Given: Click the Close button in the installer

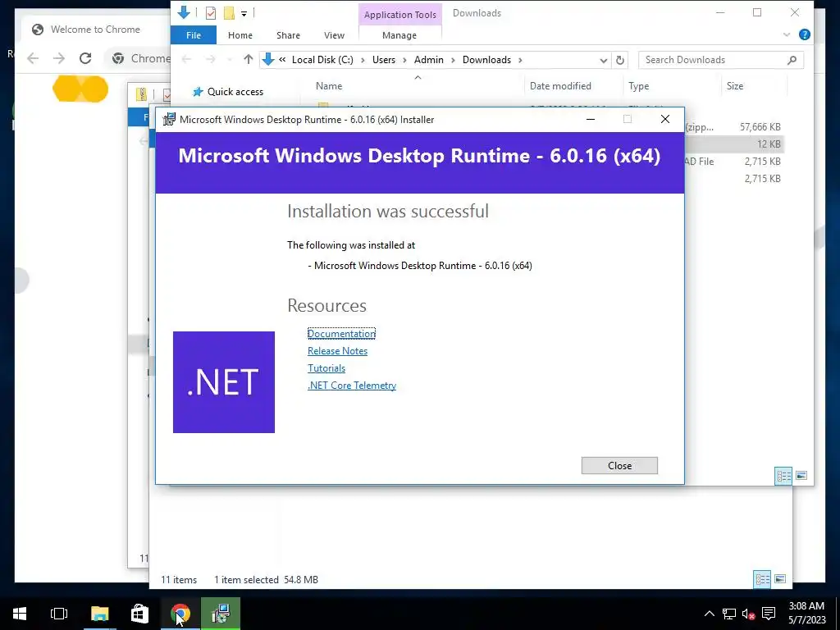Looking at the screenshot, I should (x=619, y=466).
